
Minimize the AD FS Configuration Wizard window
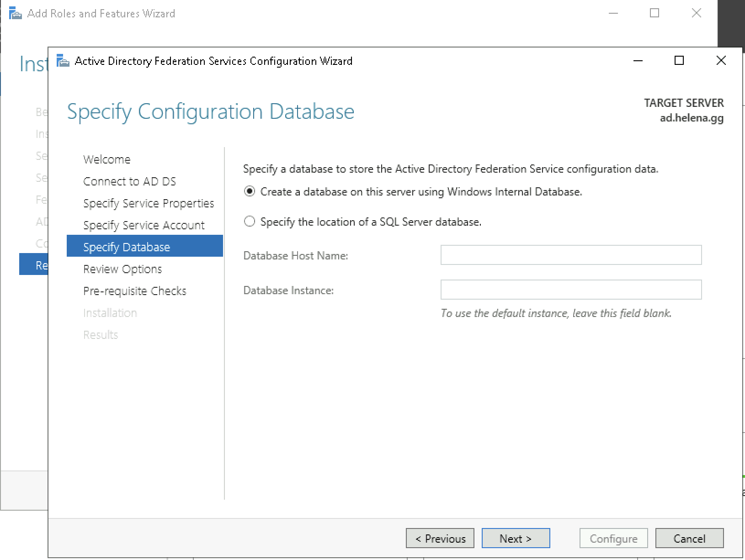coord(638,61)
